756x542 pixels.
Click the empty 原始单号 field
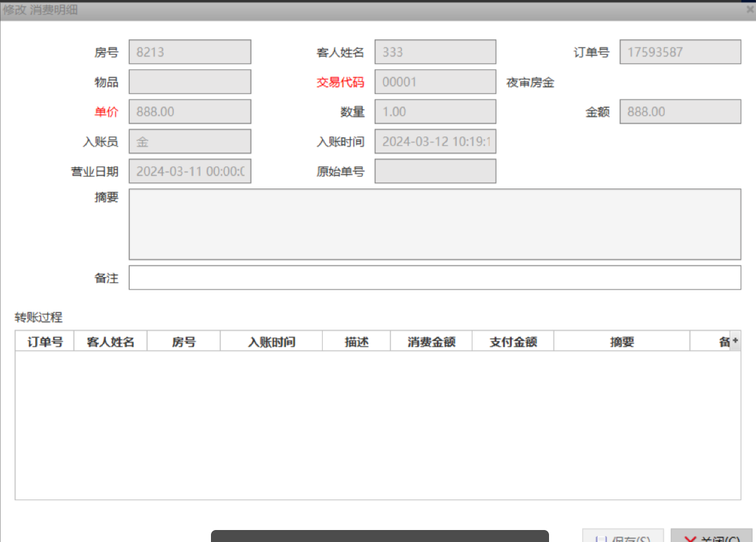(x=435, y=171)
